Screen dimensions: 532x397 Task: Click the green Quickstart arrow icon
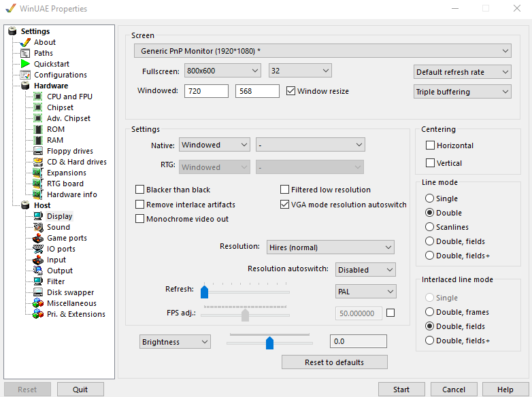pyautogui.click(x=25, y=64)
